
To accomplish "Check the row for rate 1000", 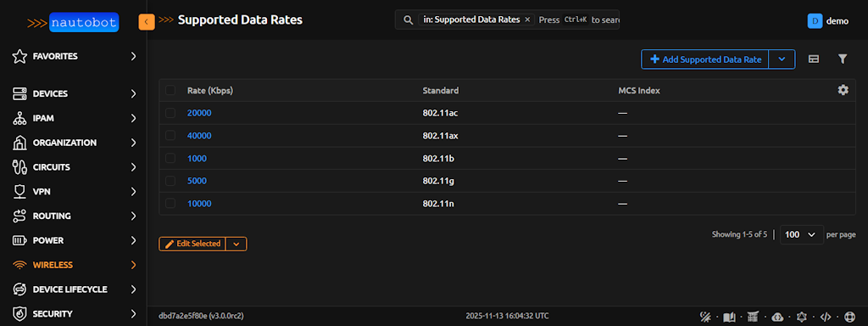I will pyautogui.click(x=170, y=159).
